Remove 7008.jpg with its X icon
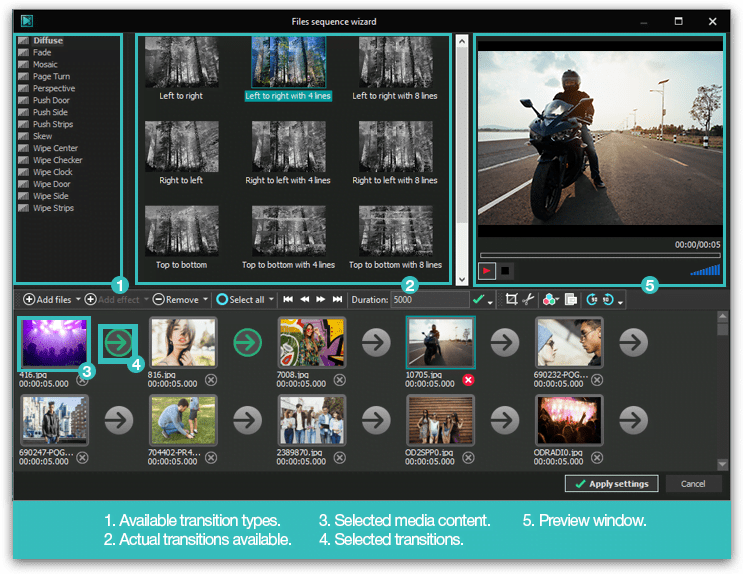Screen dimensions: 743x574 point(340,380)
